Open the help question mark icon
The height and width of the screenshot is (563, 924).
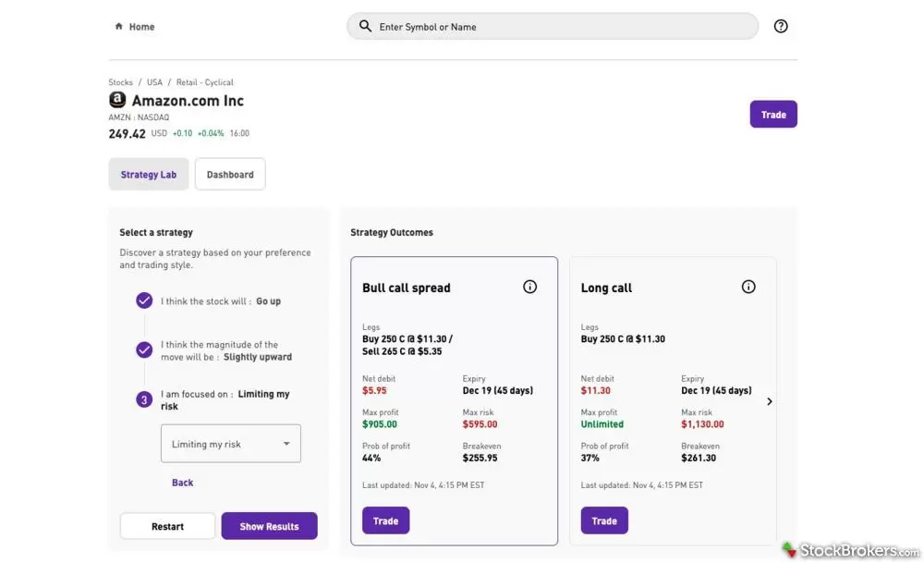(781, 25)
